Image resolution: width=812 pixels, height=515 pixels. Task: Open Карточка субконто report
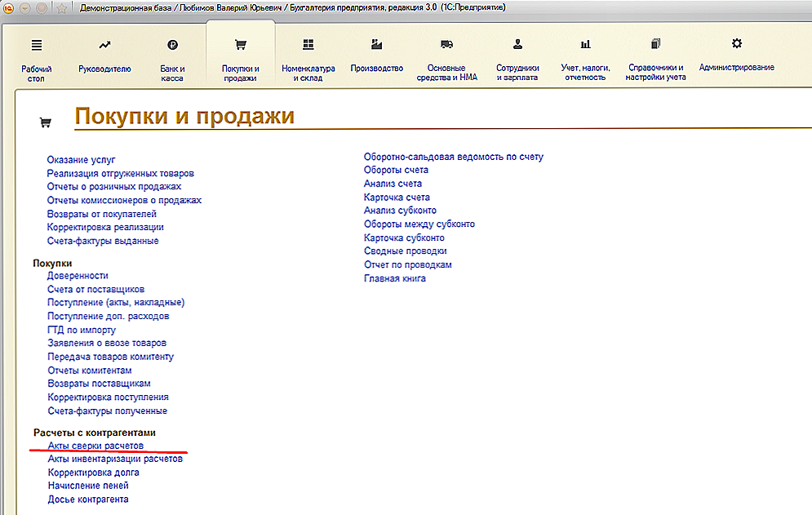pyautogui.click(x=404, y=238)
